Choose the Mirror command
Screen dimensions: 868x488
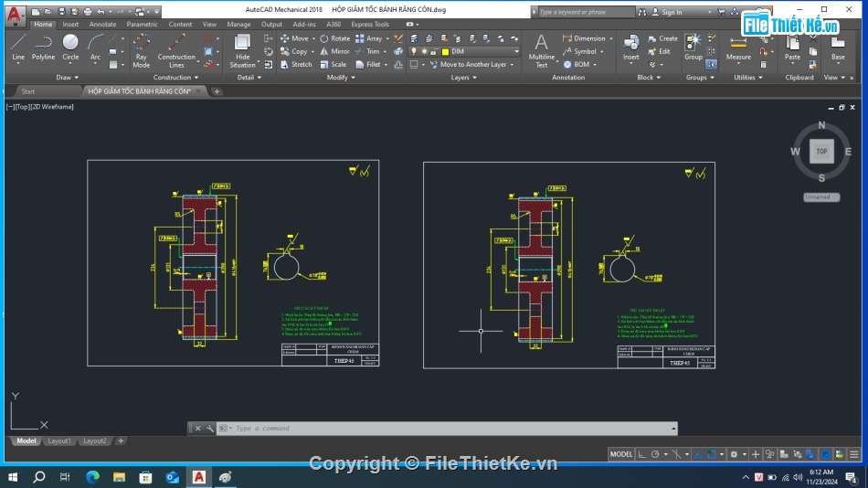[x=335, y=51]
